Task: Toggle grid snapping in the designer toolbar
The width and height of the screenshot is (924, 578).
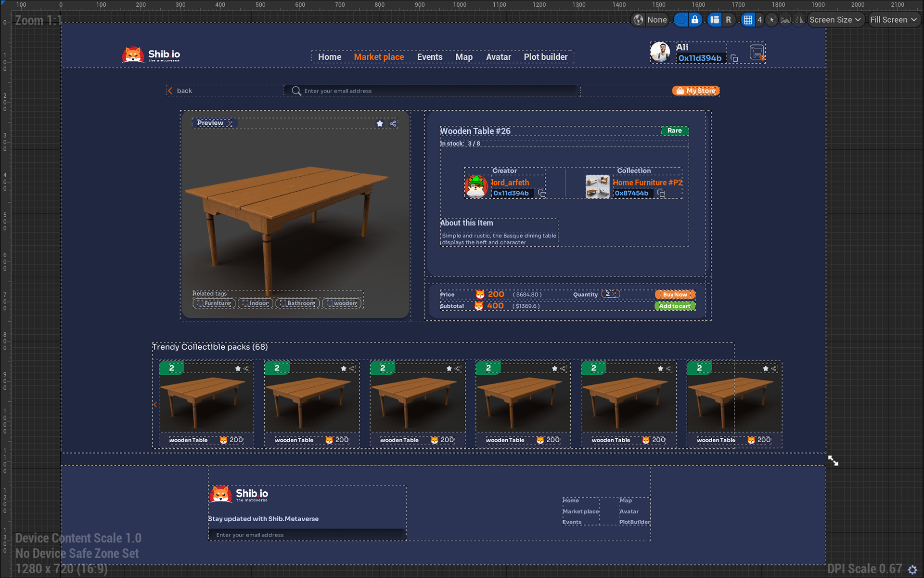Action: tap(748, 20)
